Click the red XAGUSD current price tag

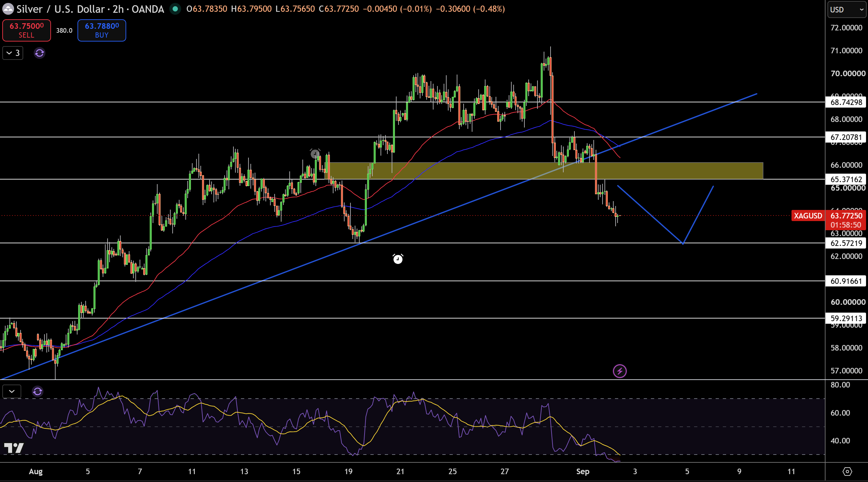(x=808, y=216)
